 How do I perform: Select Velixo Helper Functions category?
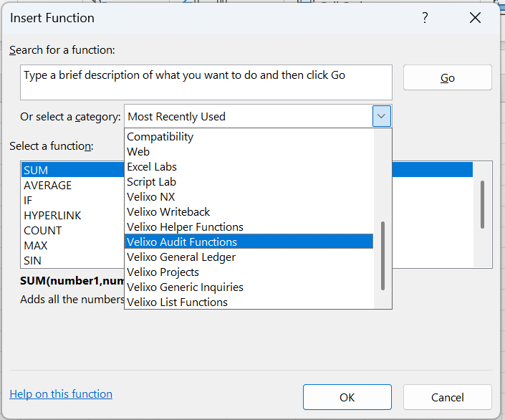pyautogui.click(x=185, y=226)
